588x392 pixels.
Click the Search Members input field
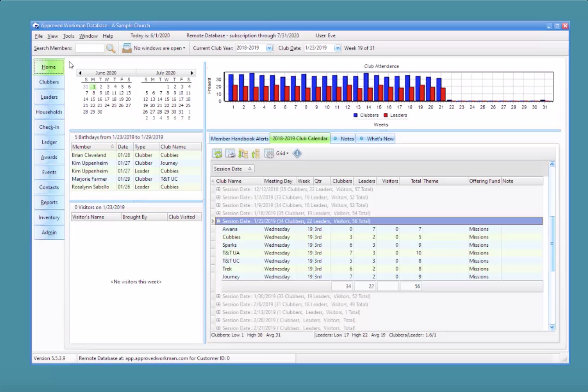89,48
